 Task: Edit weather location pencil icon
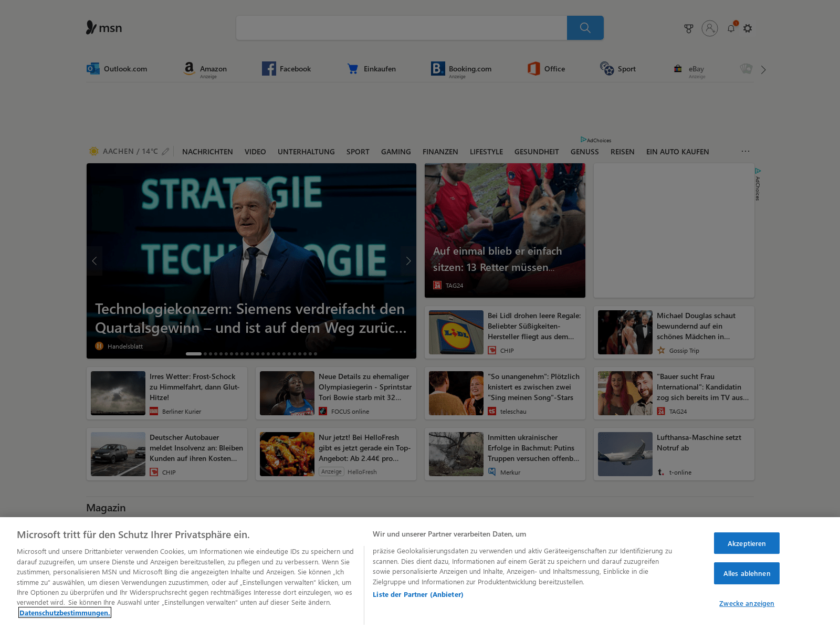point(165,151)
